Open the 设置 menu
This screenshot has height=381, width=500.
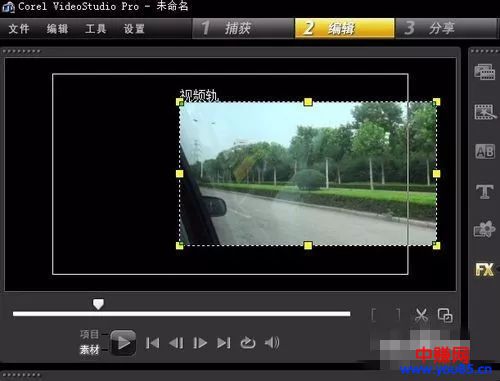134,29
